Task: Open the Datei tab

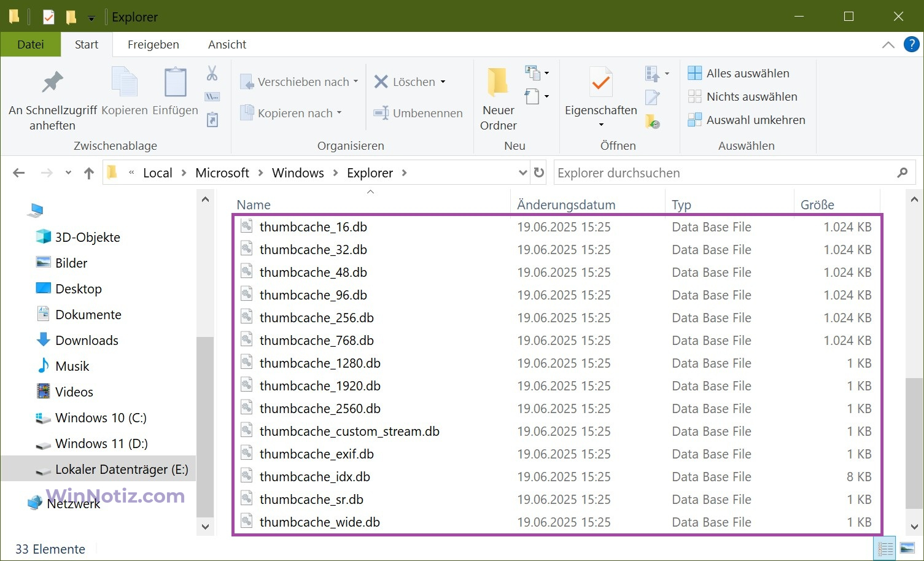Action: coord(31,44)
